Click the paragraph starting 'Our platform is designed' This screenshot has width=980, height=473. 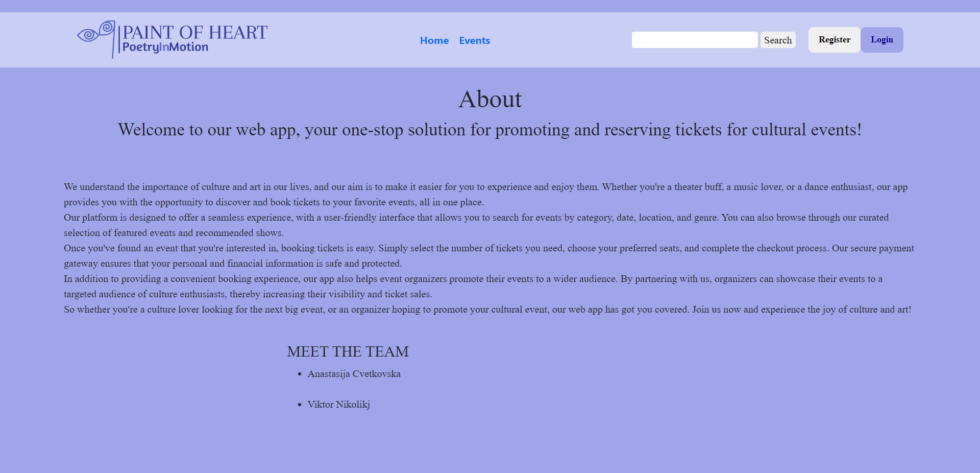(x=475, y=225)
